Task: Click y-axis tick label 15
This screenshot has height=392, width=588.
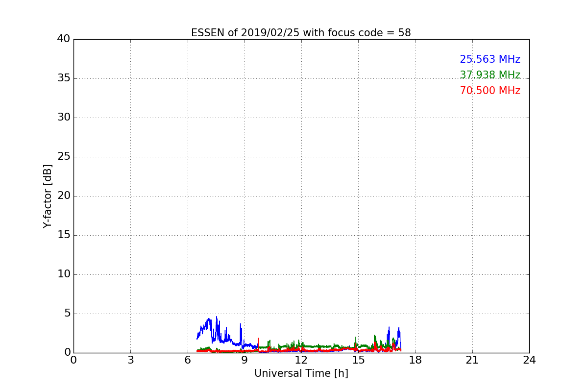Action: (64, 235)
